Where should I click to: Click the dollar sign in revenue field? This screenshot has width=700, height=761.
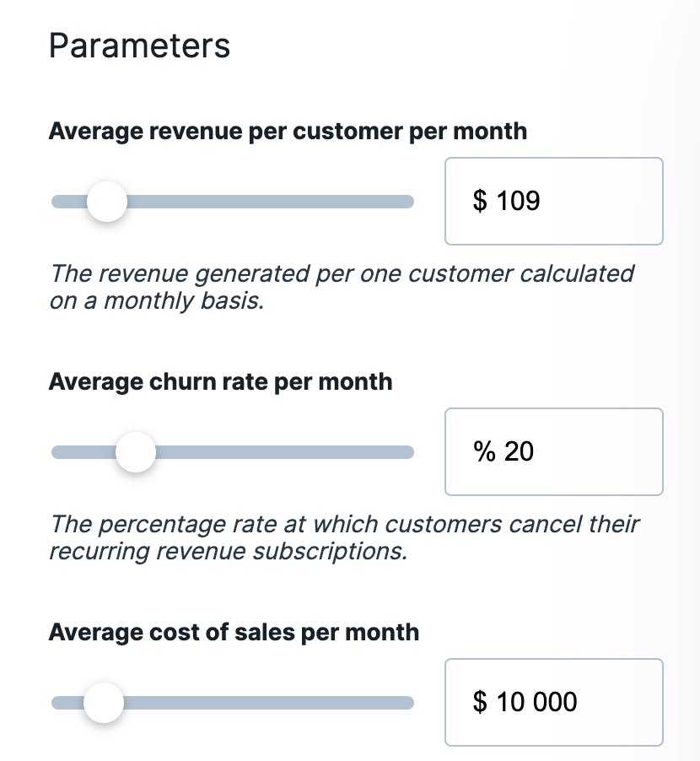pos(480,201)
